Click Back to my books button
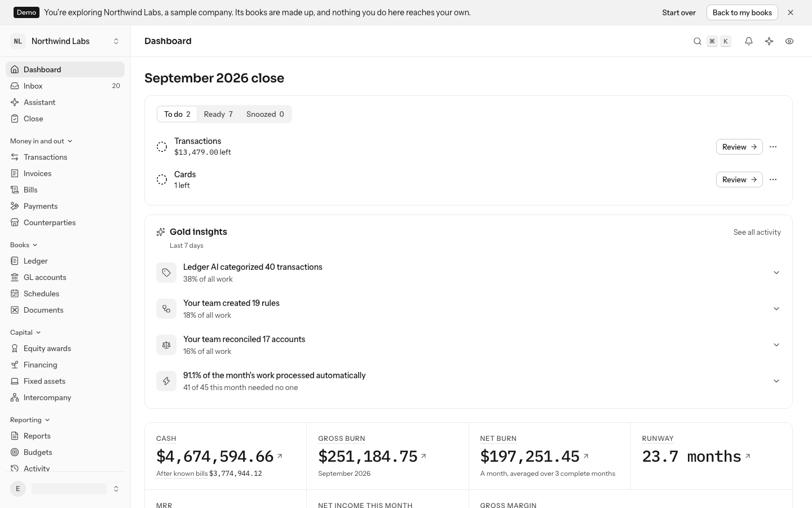 742,12
